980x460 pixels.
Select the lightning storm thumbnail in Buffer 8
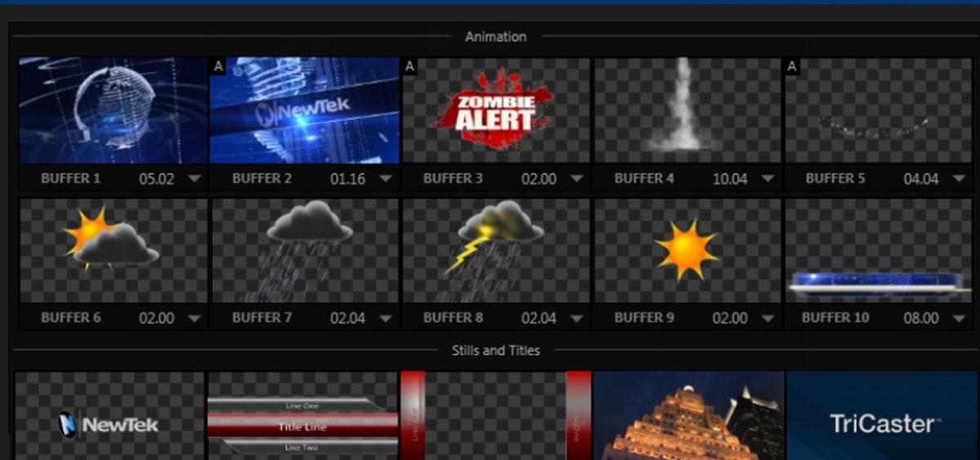pos(496,250)
